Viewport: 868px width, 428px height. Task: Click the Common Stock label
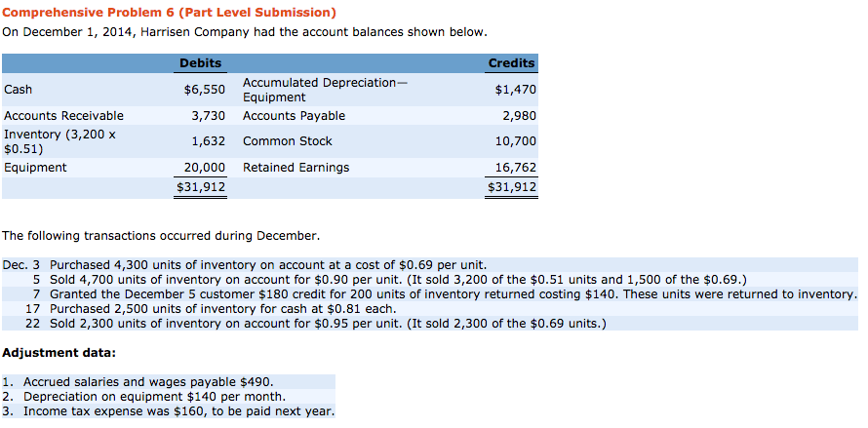tap(288, 141)
